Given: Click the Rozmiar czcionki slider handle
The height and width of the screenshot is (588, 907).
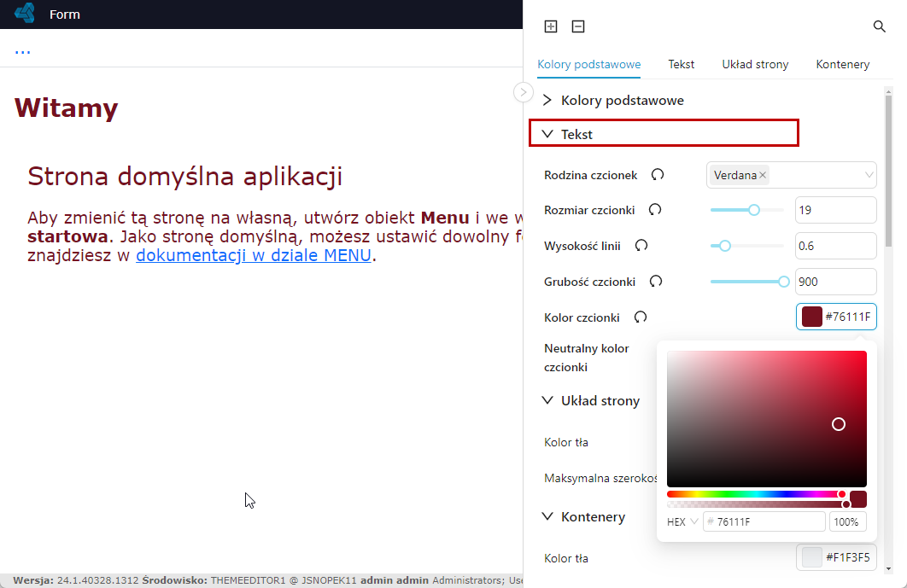Looking at the screenshot, I should 754,210.
